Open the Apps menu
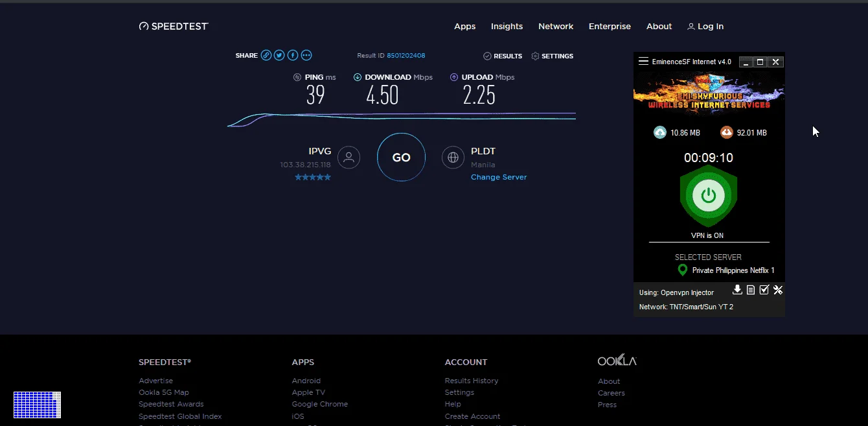868x426 pixels. tap(464, 27)
